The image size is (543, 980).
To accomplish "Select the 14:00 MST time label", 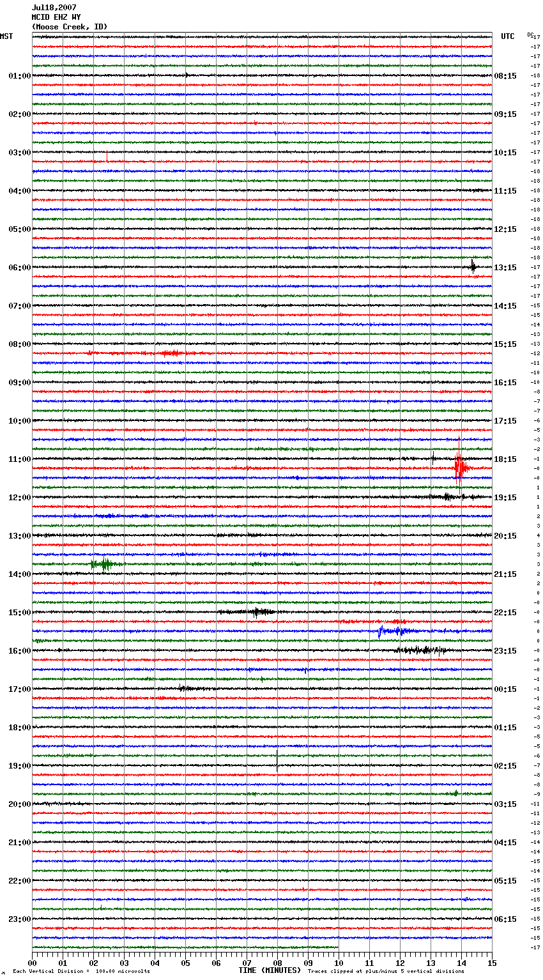I will [20, 574].
